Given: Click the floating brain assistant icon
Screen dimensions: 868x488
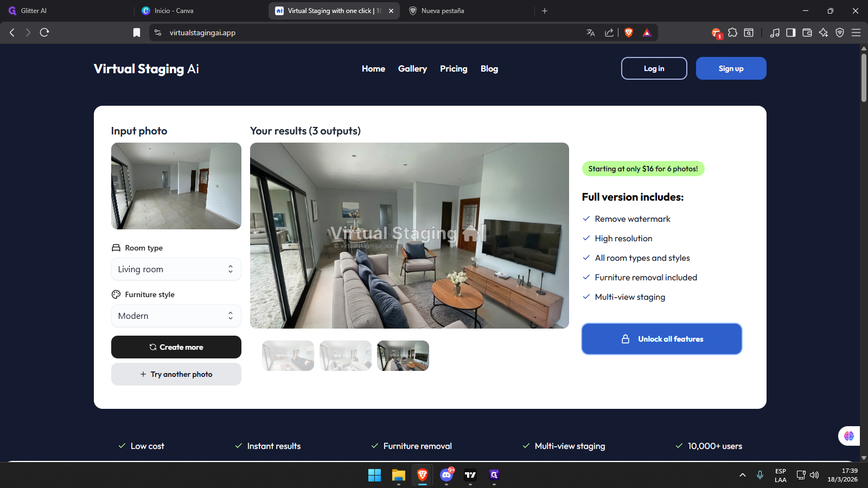Looking at the screenshot, I should (x=849, y=436).
